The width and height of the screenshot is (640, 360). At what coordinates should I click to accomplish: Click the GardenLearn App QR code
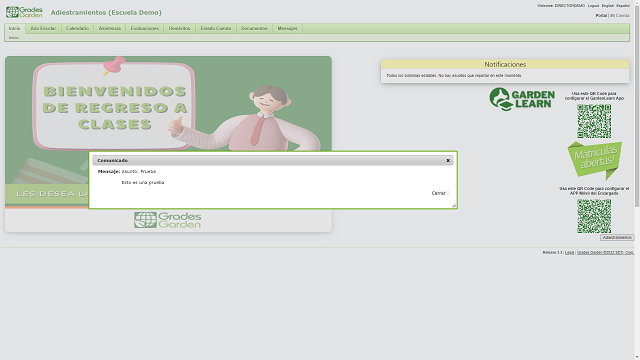pyautogui.click(x=594, y=121)
